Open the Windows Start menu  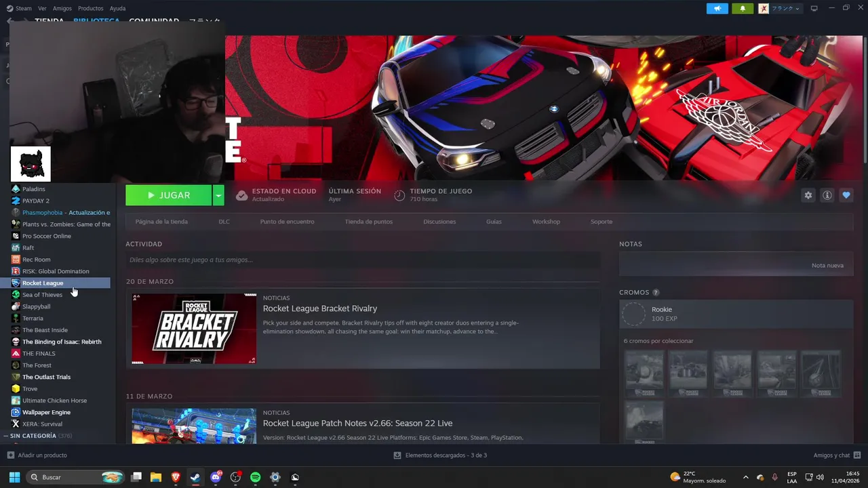point(14,477)
